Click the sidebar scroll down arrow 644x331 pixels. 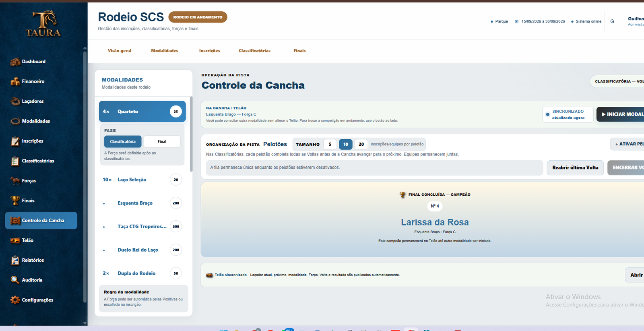tap(85, 323)
